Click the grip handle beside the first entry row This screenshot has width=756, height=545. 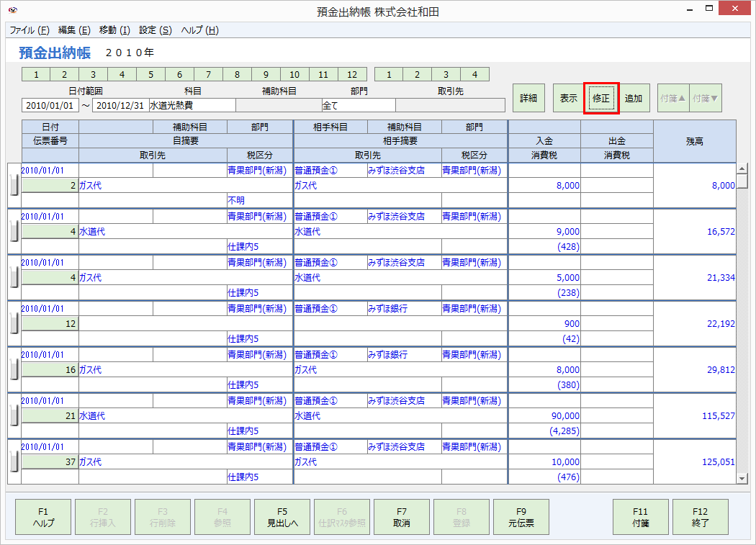(12, 184)
